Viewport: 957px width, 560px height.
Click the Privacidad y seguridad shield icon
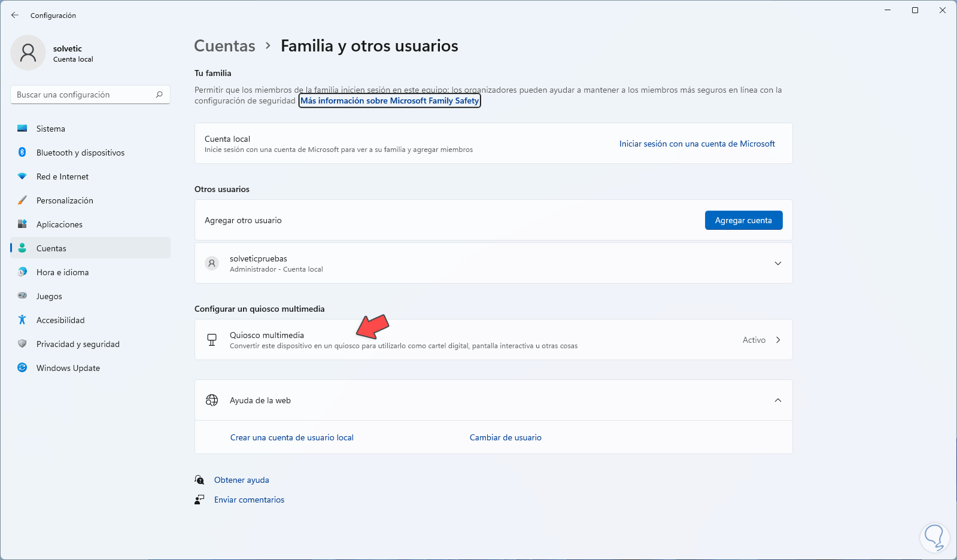[22, 344]
